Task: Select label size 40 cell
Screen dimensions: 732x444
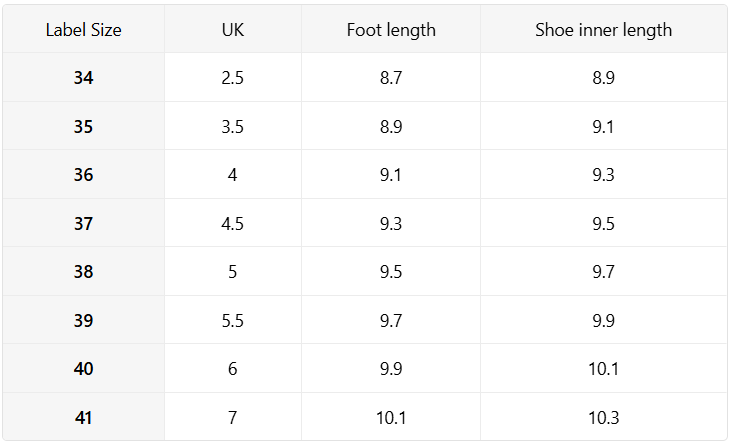Action: [84, 369]
